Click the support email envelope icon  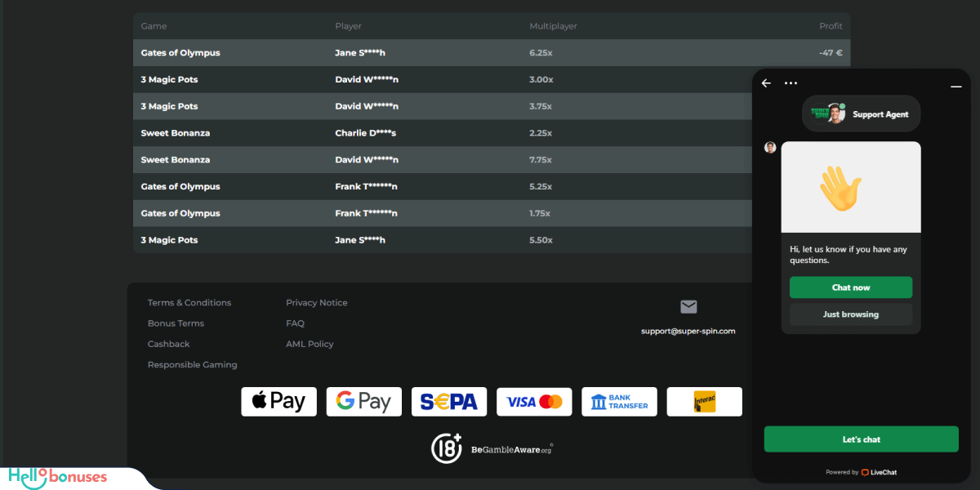(x=688, y=307)
